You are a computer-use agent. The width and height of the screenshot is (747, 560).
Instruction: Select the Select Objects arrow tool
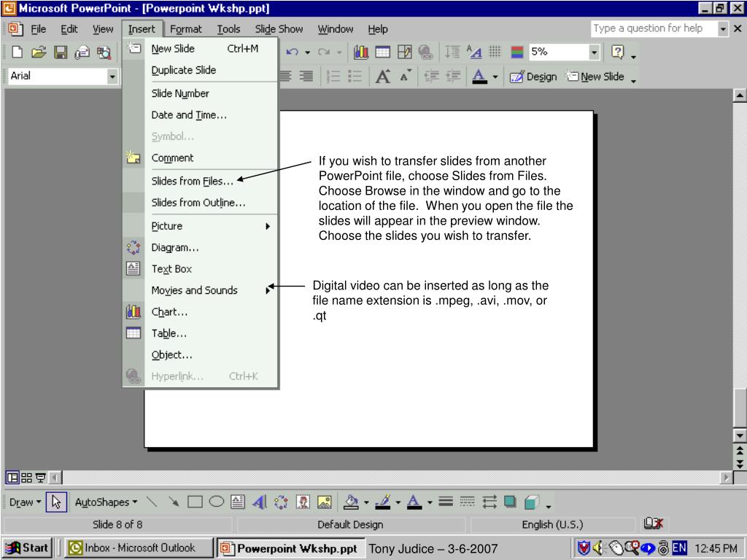tap(56, 502)
